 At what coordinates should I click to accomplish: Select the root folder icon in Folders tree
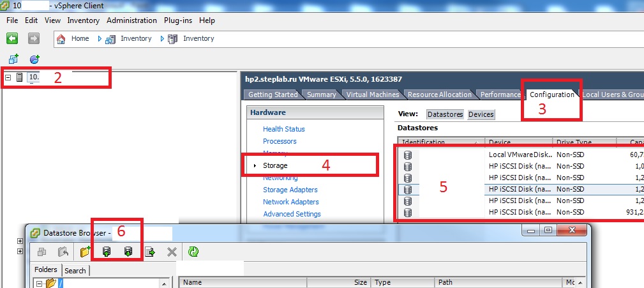tap(51, 283)
